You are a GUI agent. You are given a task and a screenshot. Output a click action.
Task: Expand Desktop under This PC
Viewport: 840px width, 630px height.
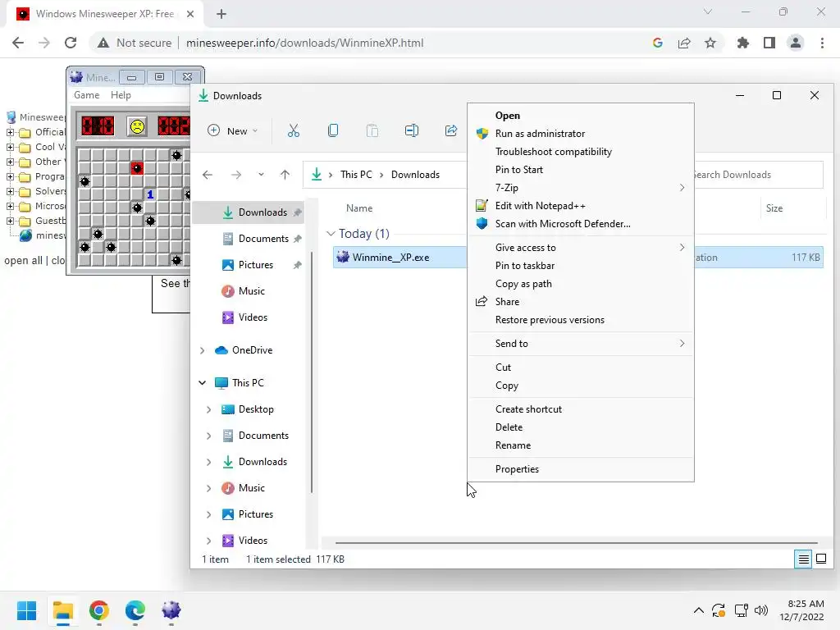208,409
